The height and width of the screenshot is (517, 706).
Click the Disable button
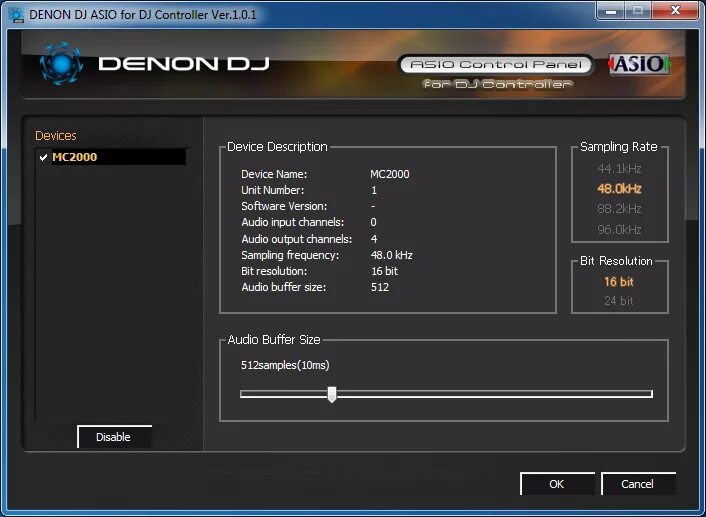pyautogui.click(x=114, y=437)
